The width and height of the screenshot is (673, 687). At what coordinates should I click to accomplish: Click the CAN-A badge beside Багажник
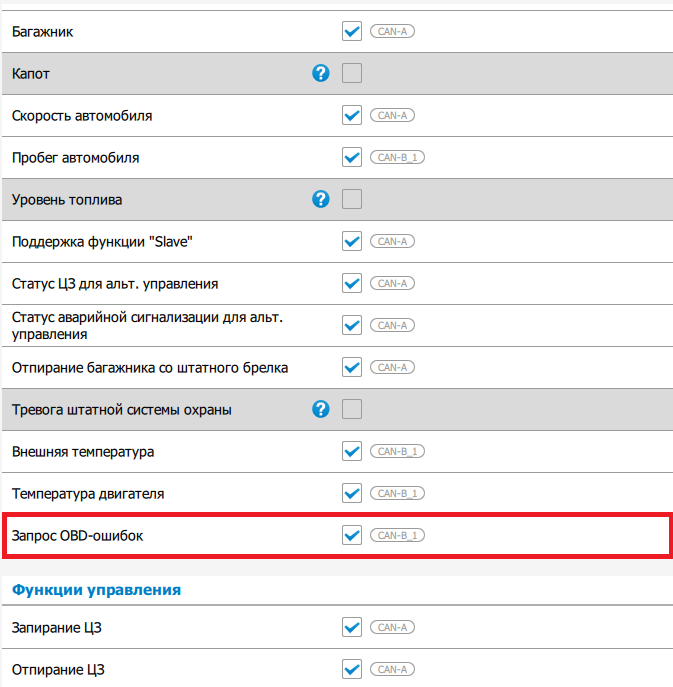click(392, 31)
